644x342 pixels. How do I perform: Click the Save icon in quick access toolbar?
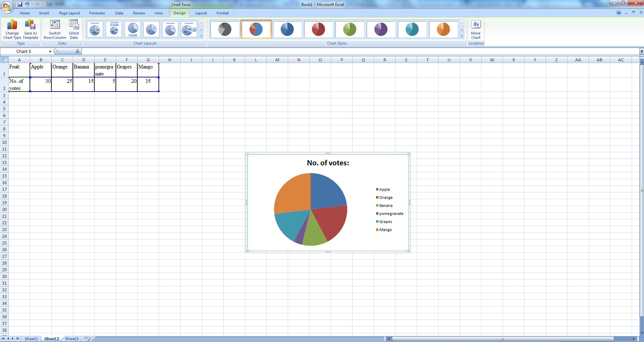coord(20,4)
